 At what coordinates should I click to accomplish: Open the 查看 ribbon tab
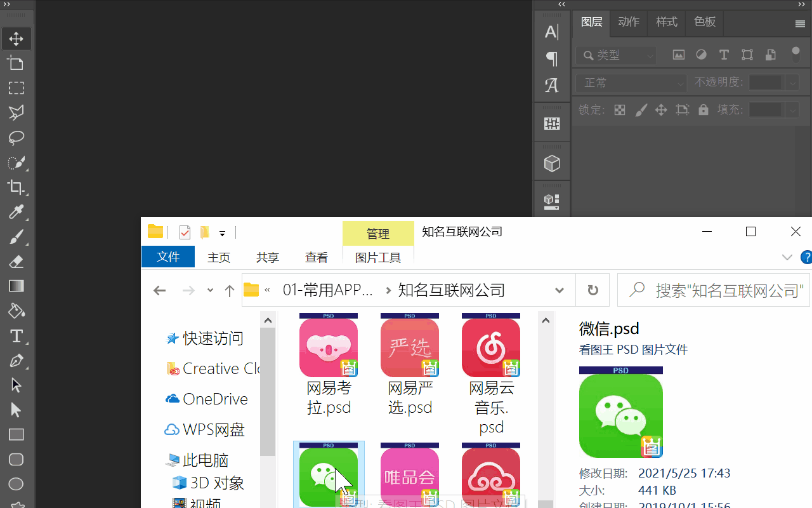tap(317, 257)
